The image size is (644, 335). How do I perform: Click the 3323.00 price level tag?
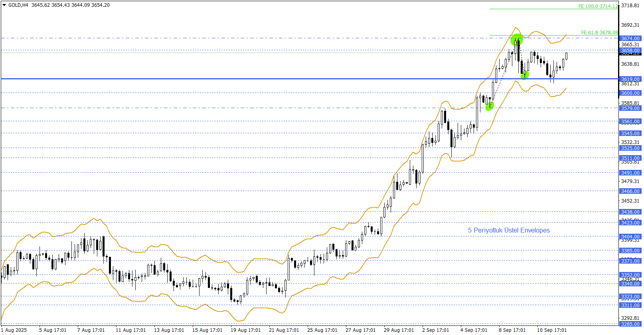point(630,297)
